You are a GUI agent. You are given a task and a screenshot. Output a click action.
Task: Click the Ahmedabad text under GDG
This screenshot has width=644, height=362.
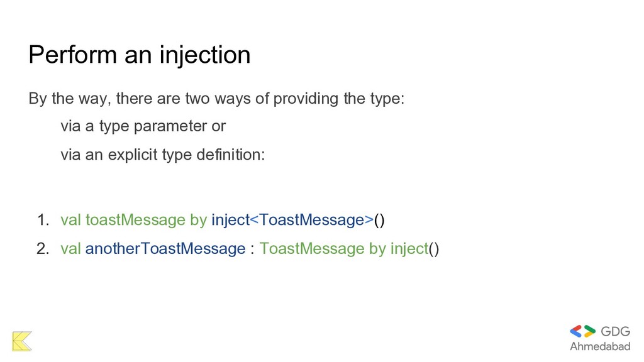point(600,346)
